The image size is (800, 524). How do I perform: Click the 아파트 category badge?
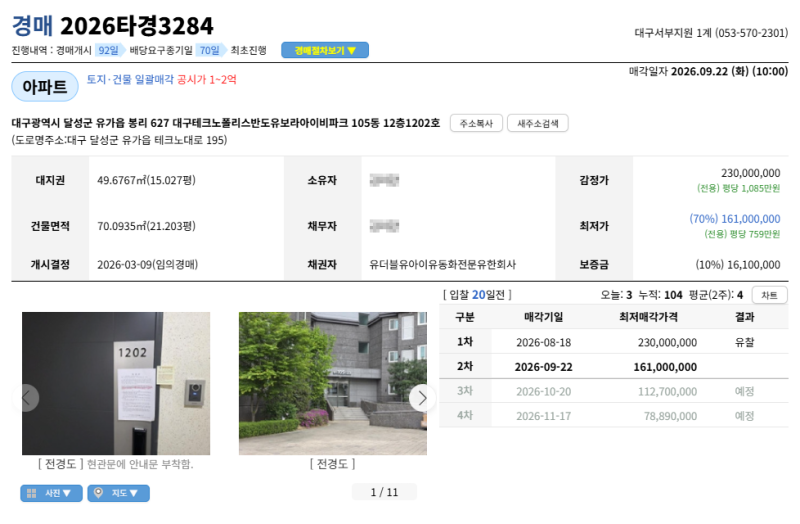tap(45, 87)
